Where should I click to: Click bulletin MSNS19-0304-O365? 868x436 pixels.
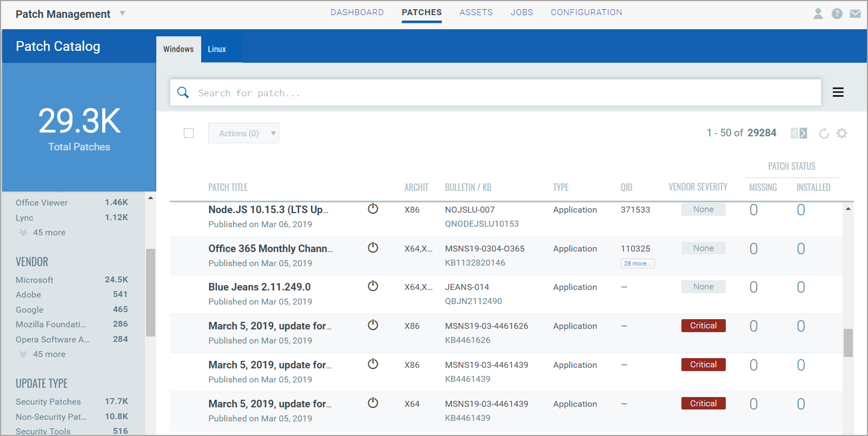[485, 248]
